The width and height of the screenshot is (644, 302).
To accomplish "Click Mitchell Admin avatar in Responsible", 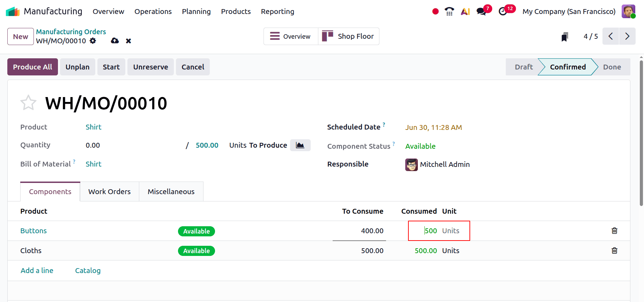I will coord(412,164).
